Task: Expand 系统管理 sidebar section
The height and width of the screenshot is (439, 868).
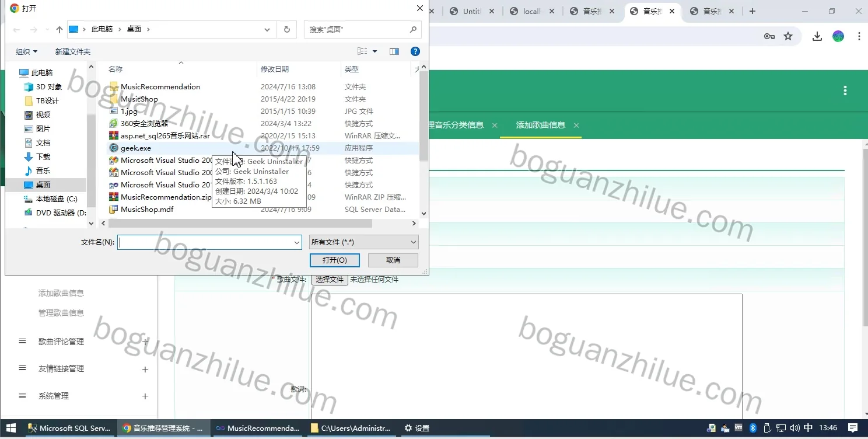Action: pos(145,396)
